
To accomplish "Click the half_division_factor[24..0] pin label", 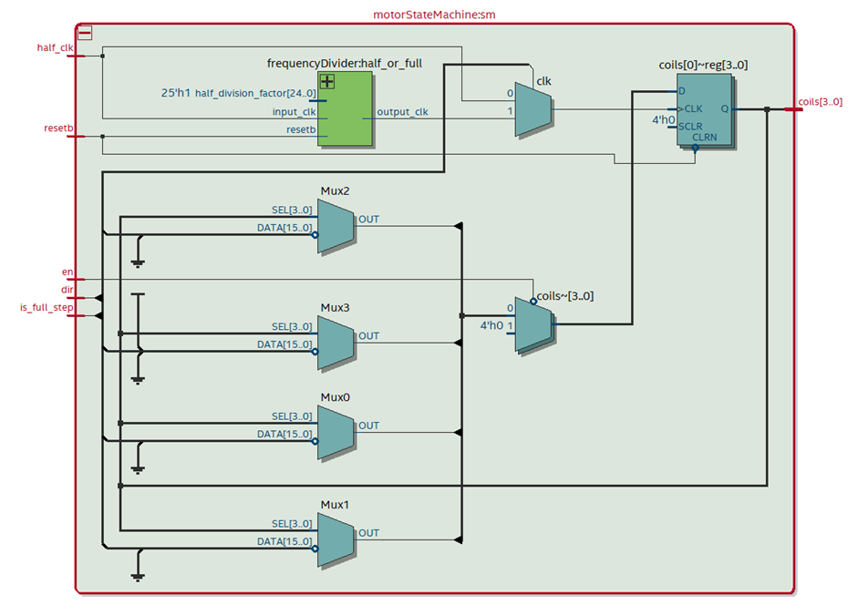I will click(255, 93).
